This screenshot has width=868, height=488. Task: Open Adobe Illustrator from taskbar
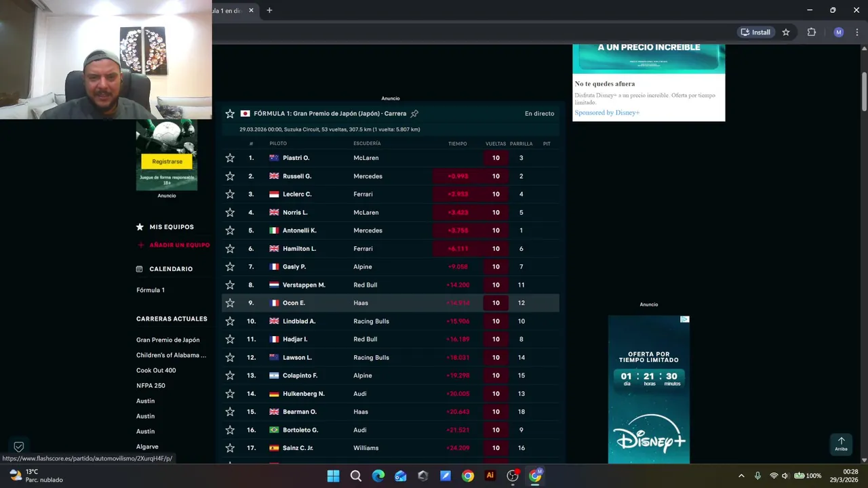(490, 476)
